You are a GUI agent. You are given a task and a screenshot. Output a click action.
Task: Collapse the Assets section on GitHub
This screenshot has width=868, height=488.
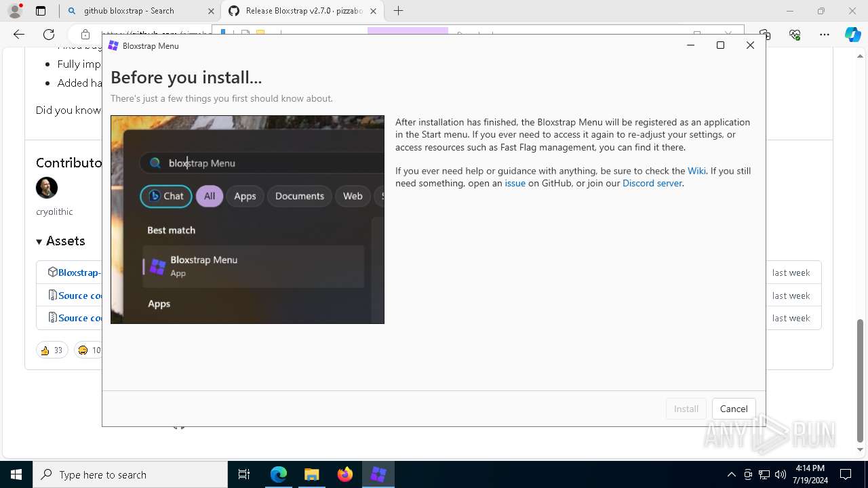click(x=60, y=241)
